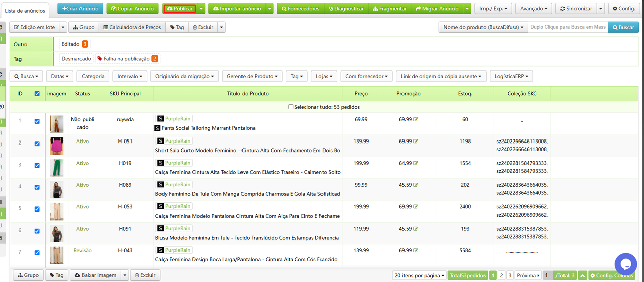Click the Criar Anúncio button
The width and height of the screenshot is (644, 282).
[80, 9]
